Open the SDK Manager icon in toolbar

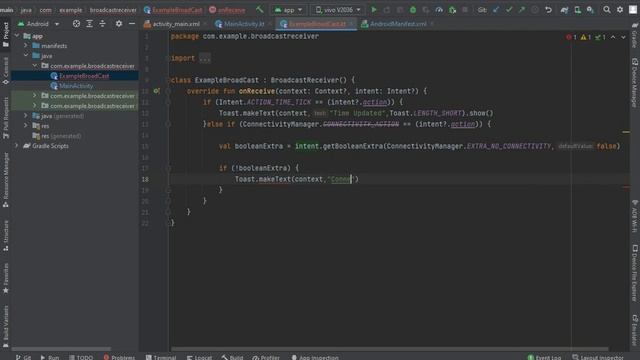point(590,9)
